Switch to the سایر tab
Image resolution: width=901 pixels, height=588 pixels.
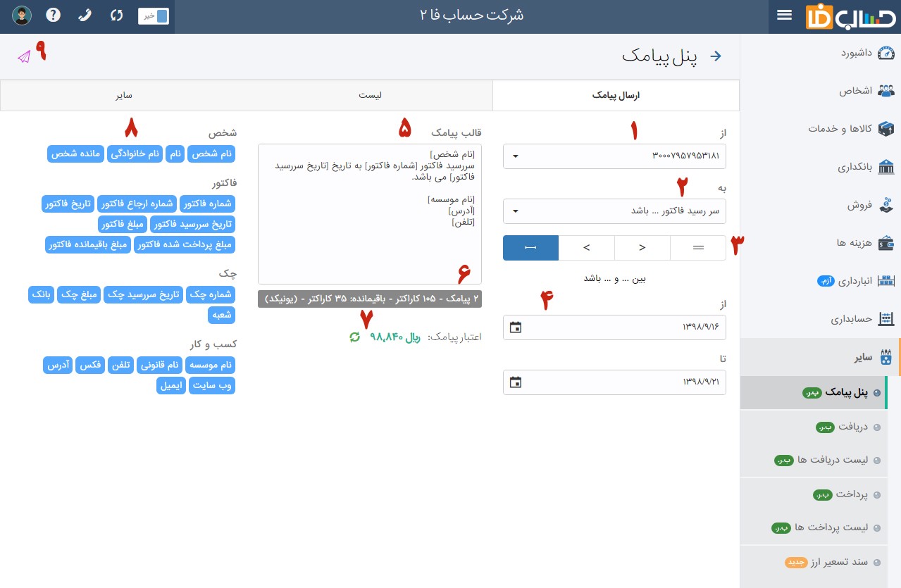(124, 95)
